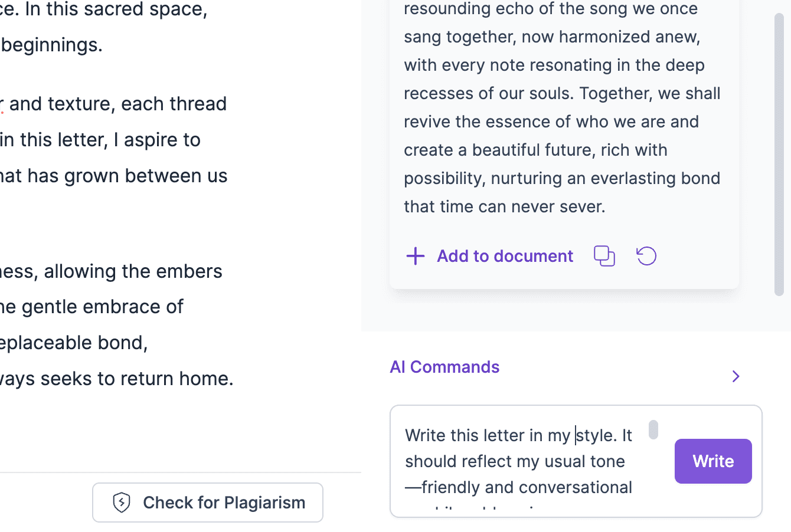Click the suggestions panel vertical scrollbar
This screenshot has width=791, height=532.
(x=779, y=153)
